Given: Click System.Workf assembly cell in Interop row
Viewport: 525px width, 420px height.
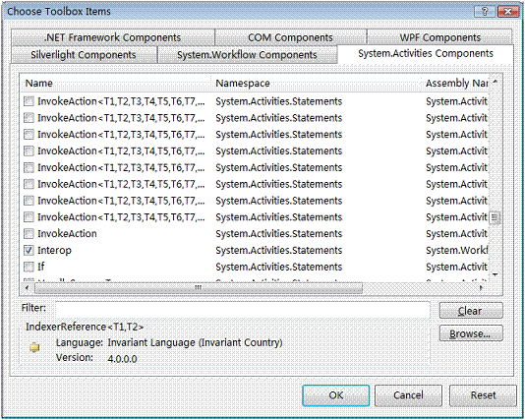Looking at the screenshot, I should tap(457, 250).
